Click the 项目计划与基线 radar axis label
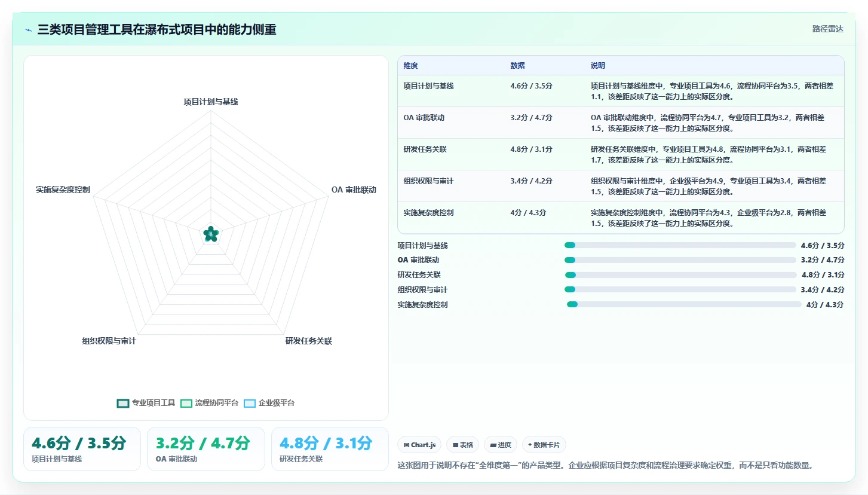This screenshot has width=868, height=495. tap(211, 102)
